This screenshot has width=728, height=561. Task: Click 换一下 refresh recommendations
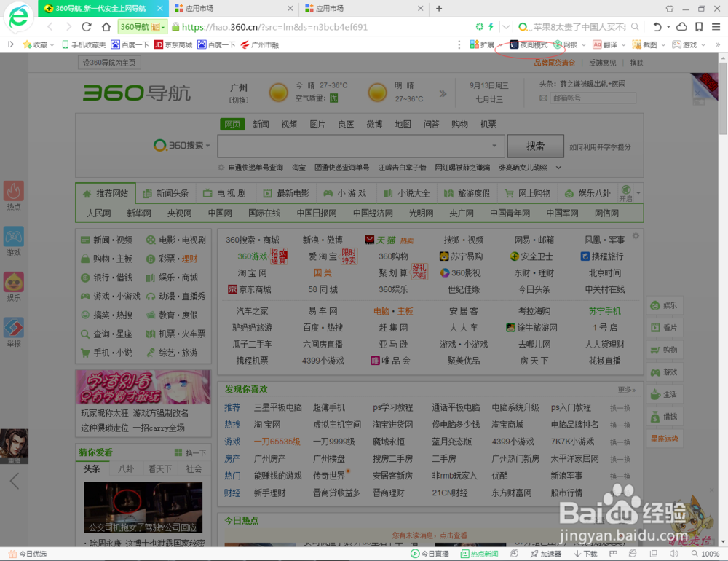pyautogui.click(x=190, y=452)
